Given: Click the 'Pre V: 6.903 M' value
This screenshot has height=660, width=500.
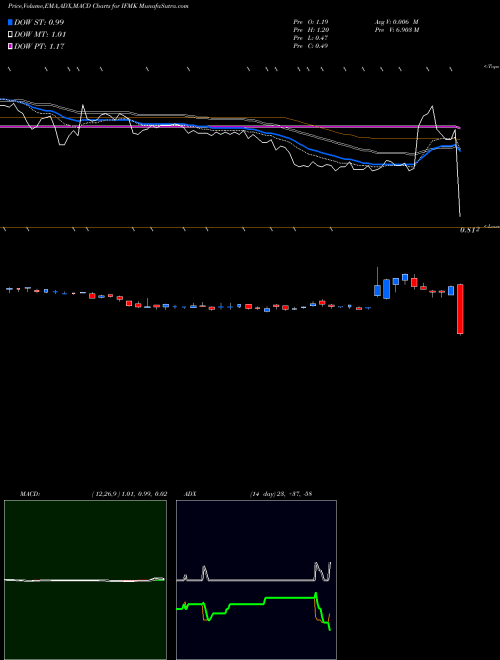Looking at the screenshot, I should (397, 30).
